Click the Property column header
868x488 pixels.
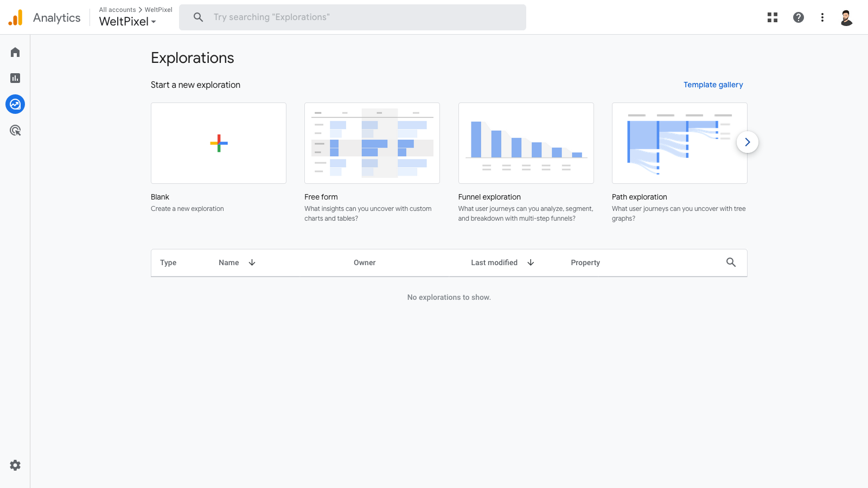point(585,262)
